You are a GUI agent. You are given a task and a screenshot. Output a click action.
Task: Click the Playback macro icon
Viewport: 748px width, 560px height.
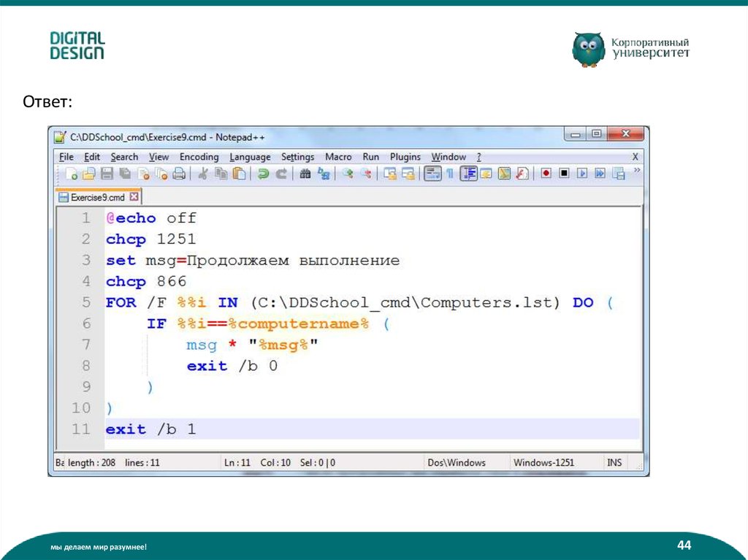(582, 174)
